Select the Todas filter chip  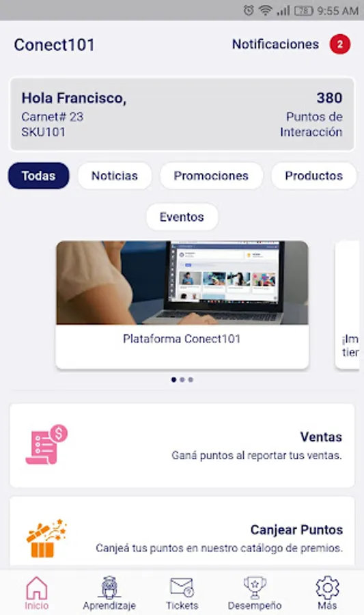pyautogui.click(x=39, y=176)
